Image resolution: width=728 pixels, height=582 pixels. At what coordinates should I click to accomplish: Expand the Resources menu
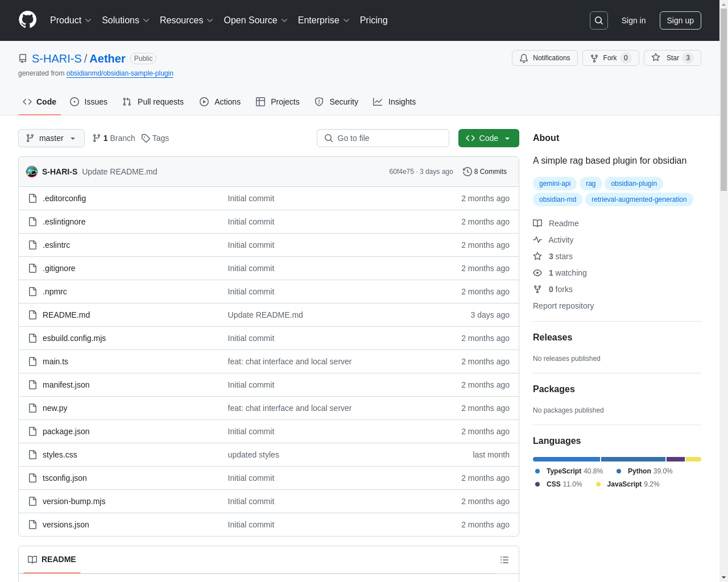[187, 20]
